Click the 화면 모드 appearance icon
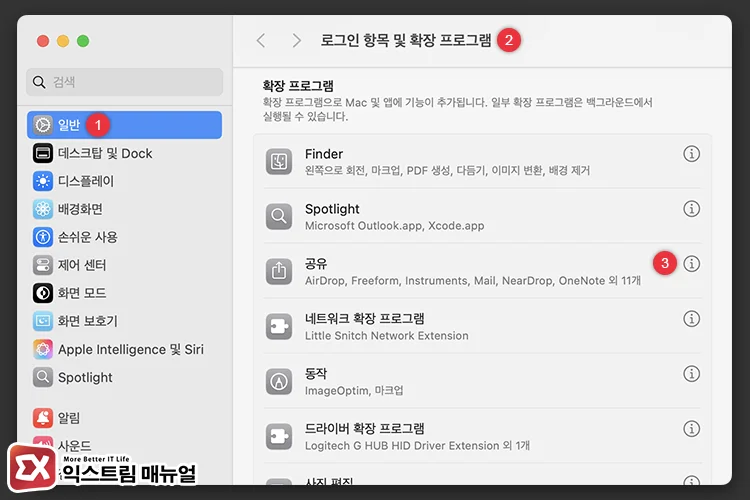This screenshot has height=500, width=750. tap(43, 293)
